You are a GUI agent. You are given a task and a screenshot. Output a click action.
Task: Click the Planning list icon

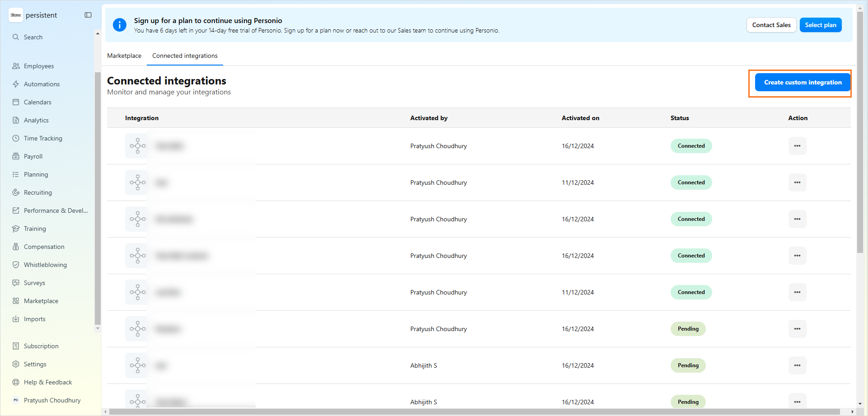(x=16, y=174)
